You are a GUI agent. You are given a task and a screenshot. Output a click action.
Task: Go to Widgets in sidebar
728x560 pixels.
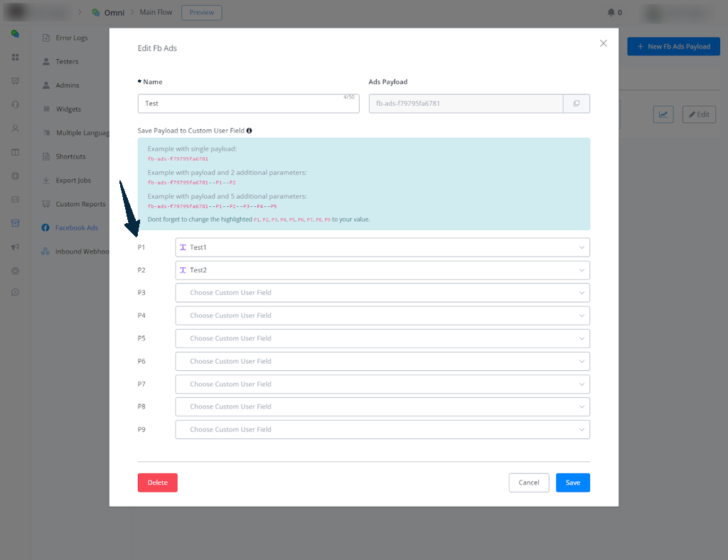point(68,109)
